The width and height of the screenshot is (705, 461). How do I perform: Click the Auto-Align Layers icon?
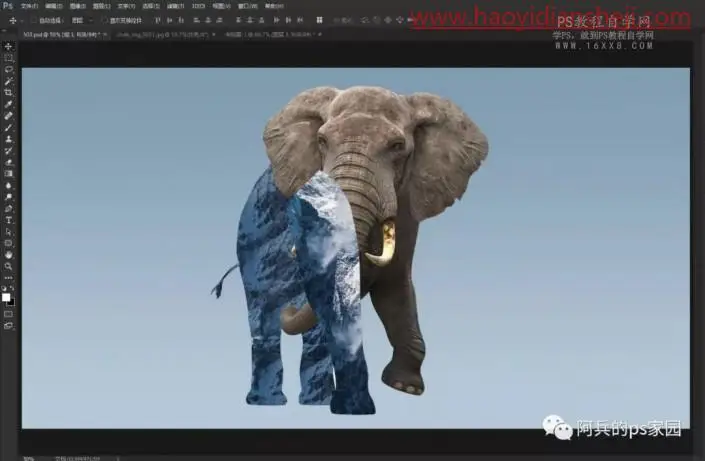coord(319,20)
